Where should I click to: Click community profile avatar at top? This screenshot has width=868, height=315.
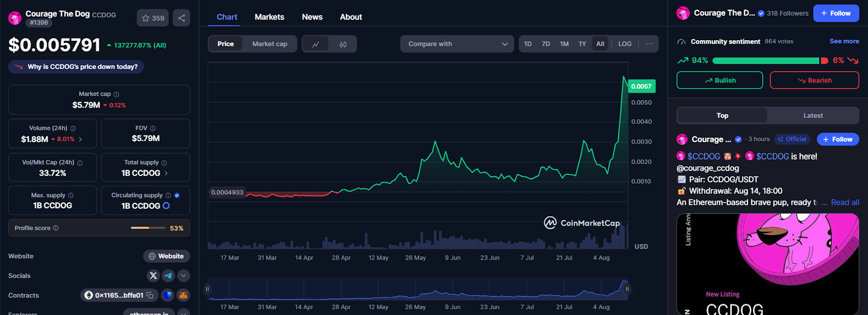[683, 13]
